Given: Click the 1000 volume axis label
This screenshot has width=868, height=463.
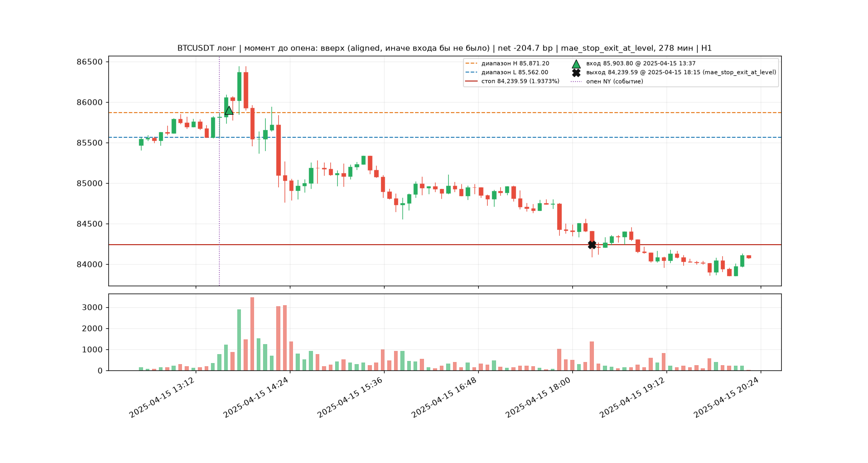Looking at the screenshot, I should click(x=92, y=350).
